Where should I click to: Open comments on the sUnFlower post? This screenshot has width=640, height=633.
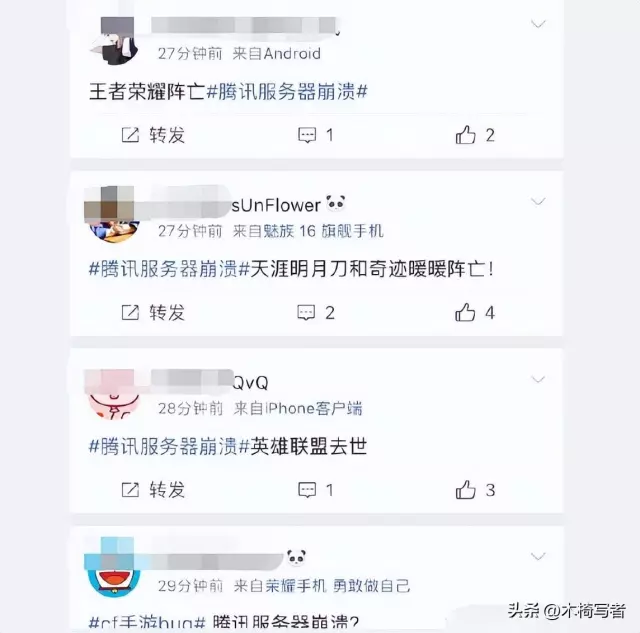(316, 313)
